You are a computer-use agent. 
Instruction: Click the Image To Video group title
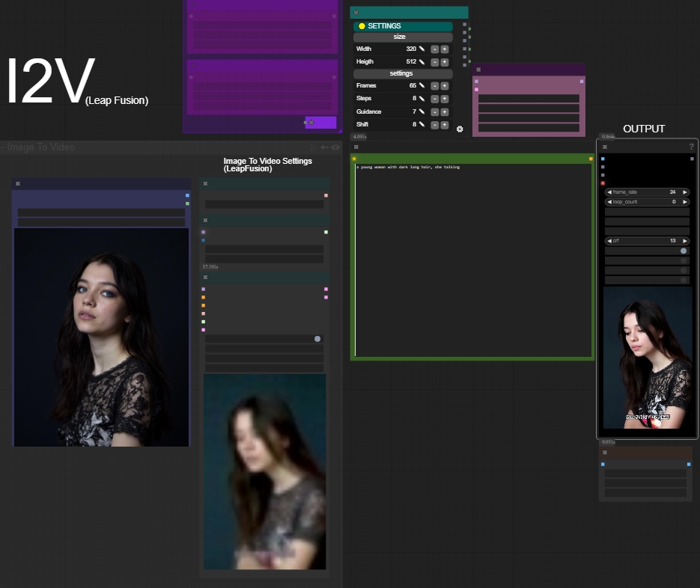(x=40, y=147)
